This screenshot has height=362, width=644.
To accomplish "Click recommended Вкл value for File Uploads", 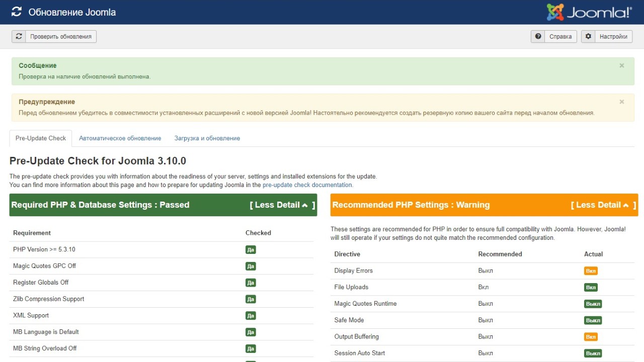I will click(x=484, y=287).
